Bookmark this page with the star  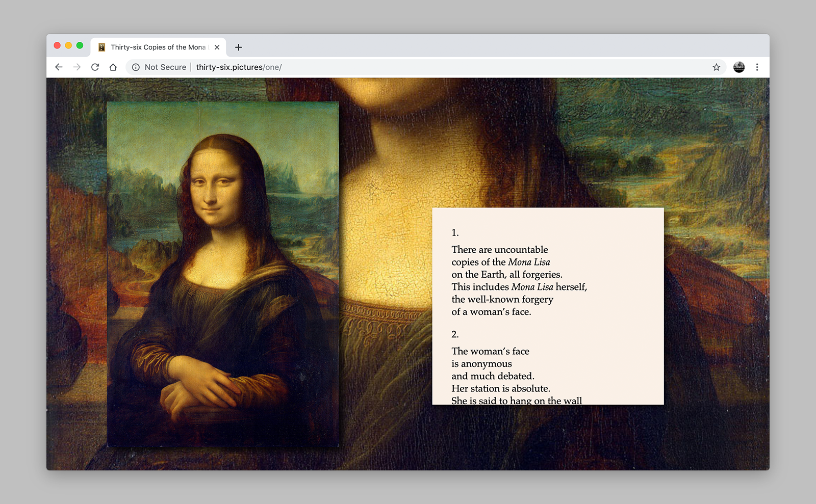(716, 67)
